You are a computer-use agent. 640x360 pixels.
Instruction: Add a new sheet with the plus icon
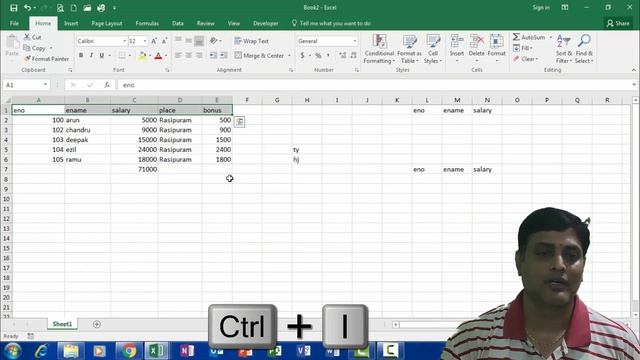[x=97, y=324]
